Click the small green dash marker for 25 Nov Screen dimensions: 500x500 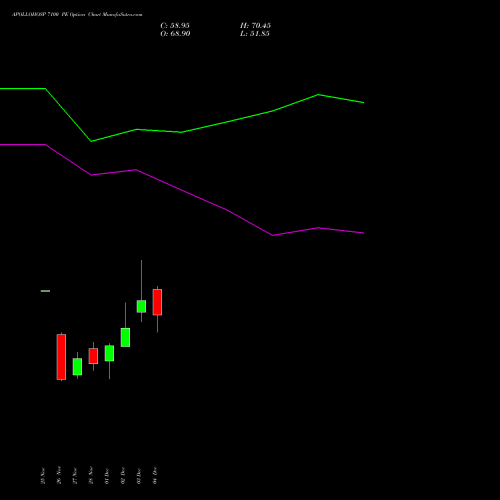tap(45, 291)
